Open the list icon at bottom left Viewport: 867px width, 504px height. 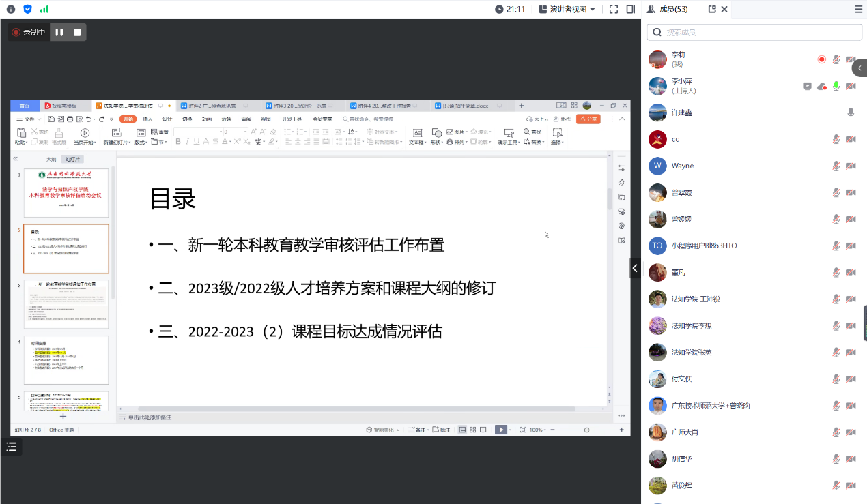11,447
